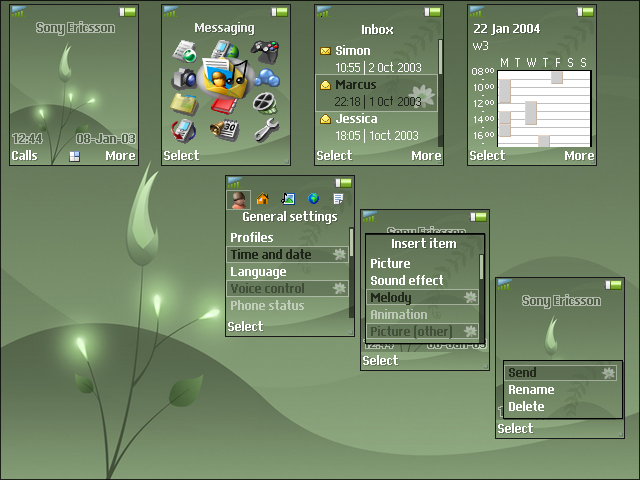Open the film reel Media player icon

pos(265,103)
